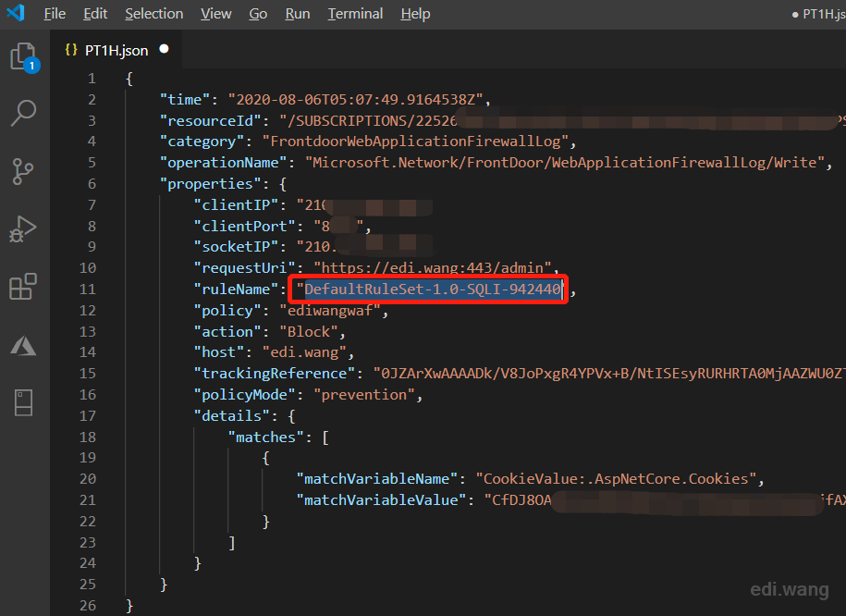846x616 pixels.
Task: Click the "resourceId" key
Action: click(211, 121)
